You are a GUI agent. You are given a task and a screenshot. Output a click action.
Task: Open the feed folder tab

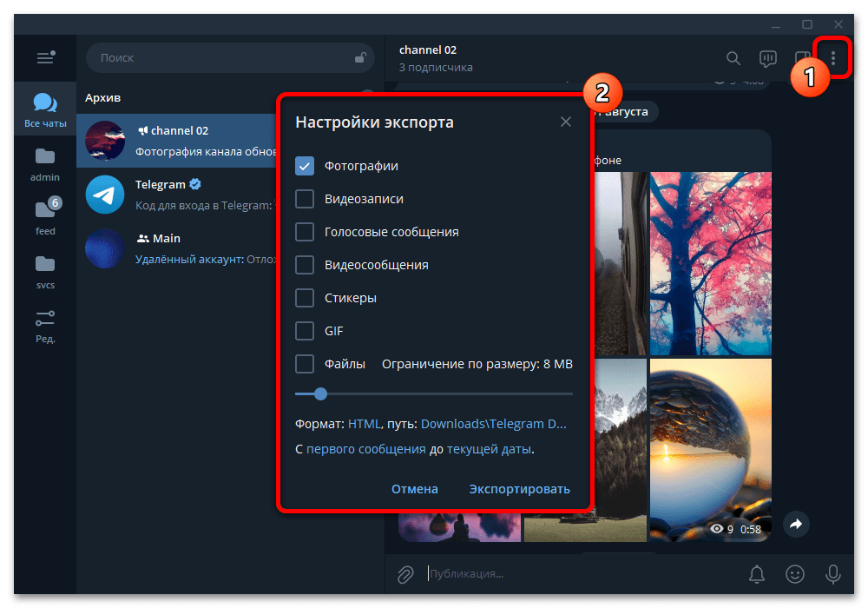[x=45, y=213]
